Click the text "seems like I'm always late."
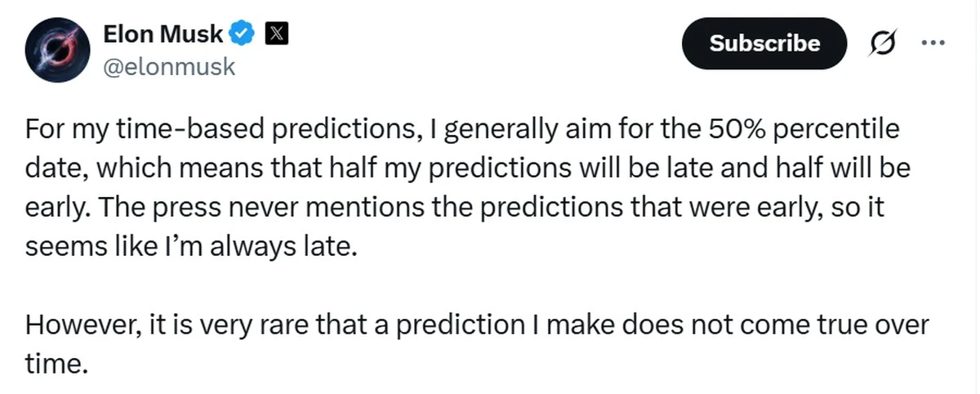This screenshot has height=394, width=980. pos(191,247)
